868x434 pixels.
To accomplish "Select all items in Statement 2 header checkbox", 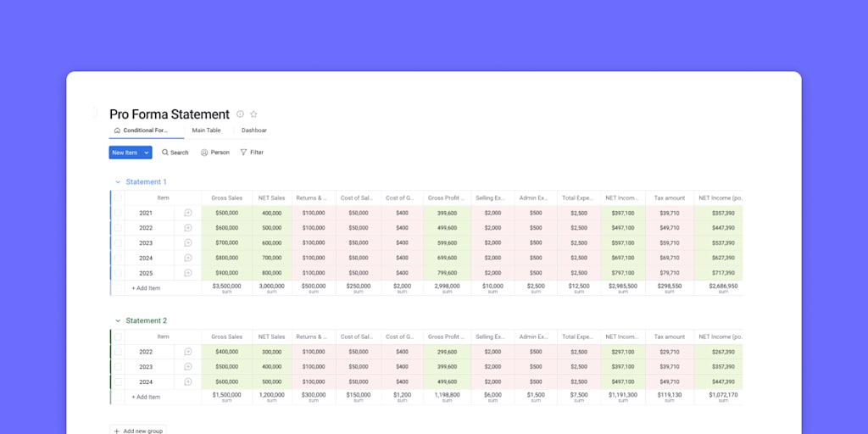I will 118,337.
